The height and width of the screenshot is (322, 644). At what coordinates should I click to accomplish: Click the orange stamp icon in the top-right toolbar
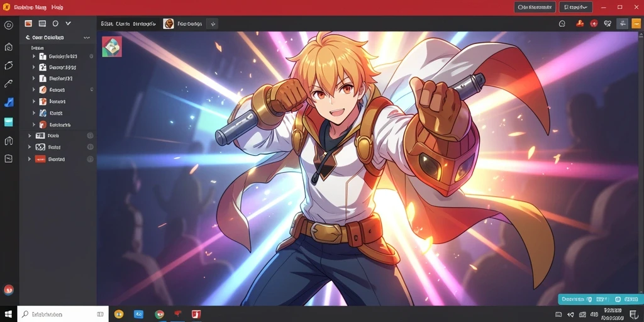point(580,24)
